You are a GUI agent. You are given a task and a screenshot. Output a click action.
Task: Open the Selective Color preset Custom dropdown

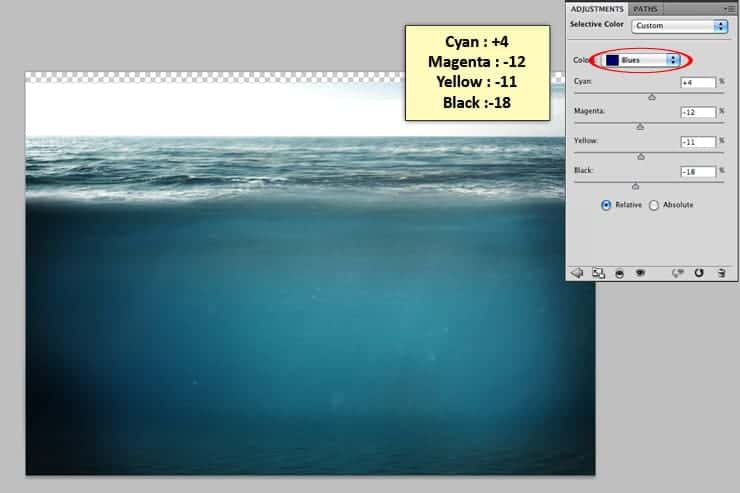tap(680, 26)
